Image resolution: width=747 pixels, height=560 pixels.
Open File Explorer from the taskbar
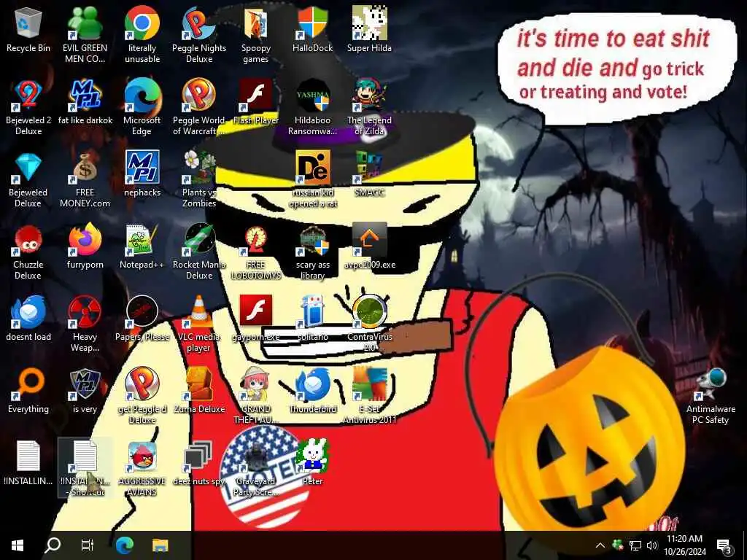point(160,545)
